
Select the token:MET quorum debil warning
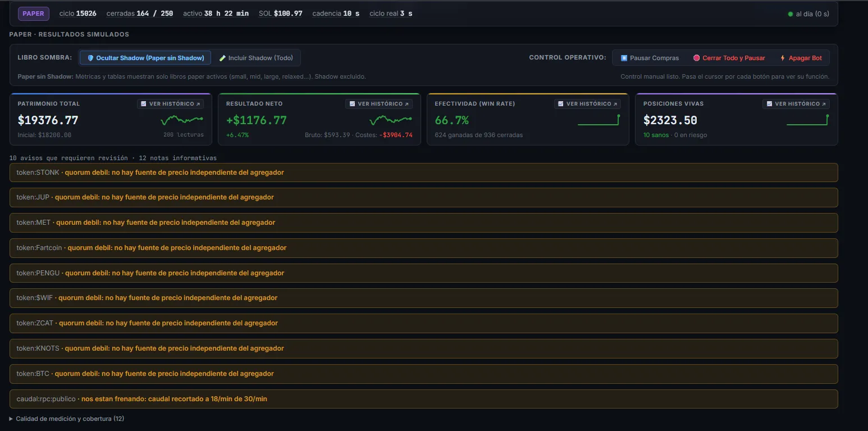pyautogui.click(x=424, y=223)
